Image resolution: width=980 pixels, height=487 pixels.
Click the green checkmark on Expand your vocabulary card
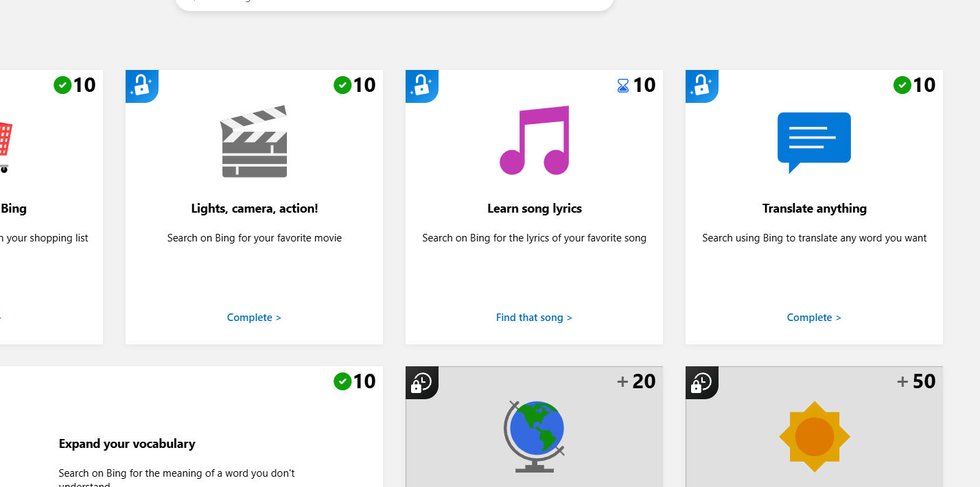click(x=342, y=381)
